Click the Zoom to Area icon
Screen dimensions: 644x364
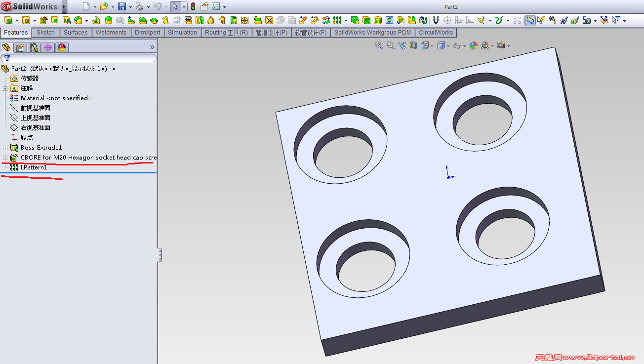coord(390,45)
